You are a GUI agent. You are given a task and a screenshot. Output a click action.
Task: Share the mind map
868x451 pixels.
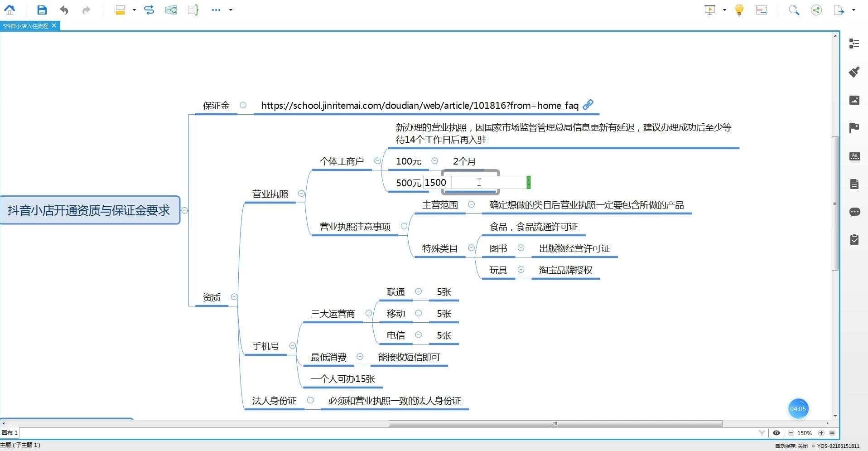click(x=816, y=10)
